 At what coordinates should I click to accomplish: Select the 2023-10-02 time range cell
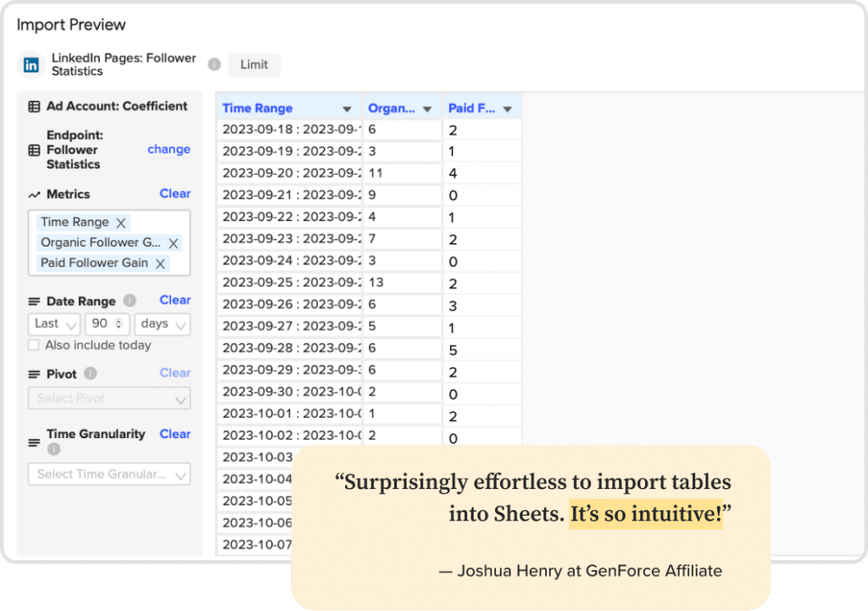289,436
